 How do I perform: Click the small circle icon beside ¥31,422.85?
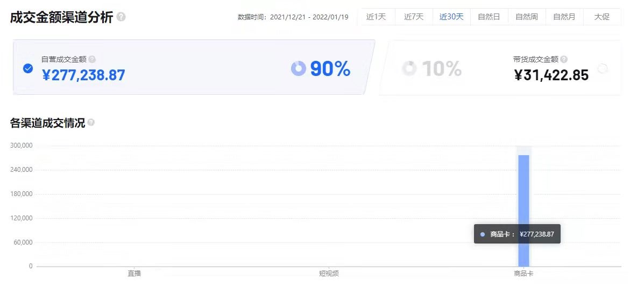click(x=603, y=68)
